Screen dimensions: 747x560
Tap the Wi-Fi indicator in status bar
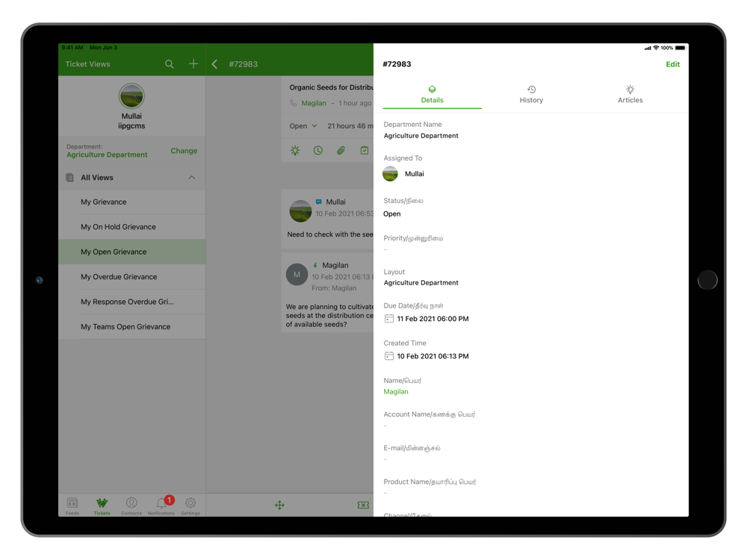coord(656,48)
